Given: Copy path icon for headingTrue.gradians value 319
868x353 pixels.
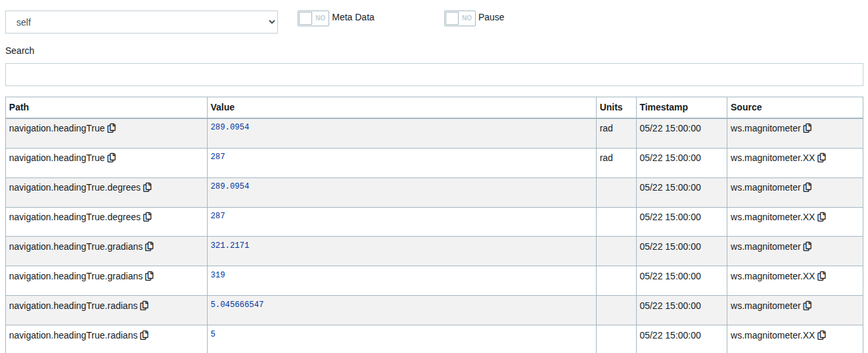Looking at the screenshot, I should (x=149, y=276).
